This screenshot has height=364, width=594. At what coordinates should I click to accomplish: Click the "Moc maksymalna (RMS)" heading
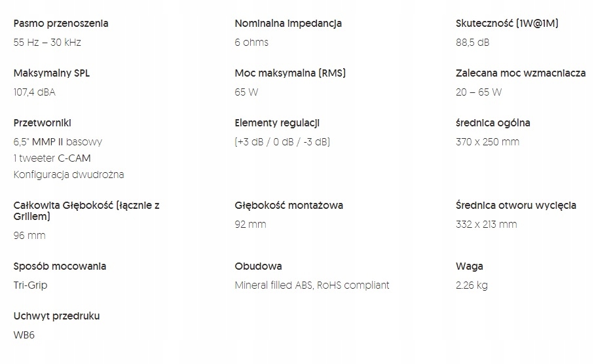click(x=290, y=73)
